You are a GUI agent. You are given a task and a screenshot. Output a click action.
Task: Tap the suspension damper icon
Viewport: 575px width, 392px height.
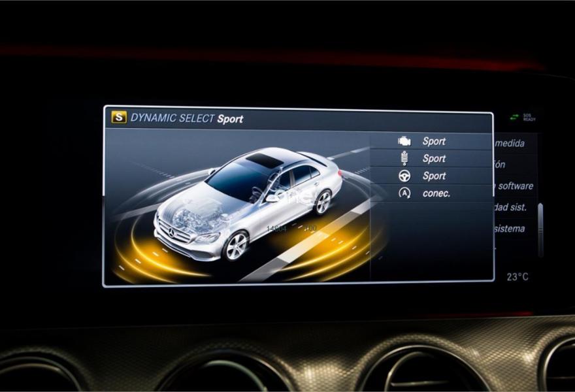coord(404,159)
